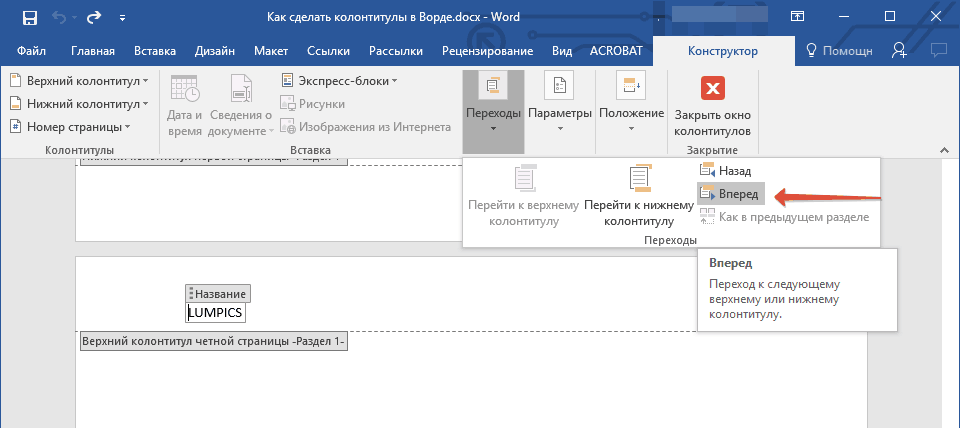This screenshot has width=960, height=428.
Task: Click the share person icon
Action: (x=899, y=51)
